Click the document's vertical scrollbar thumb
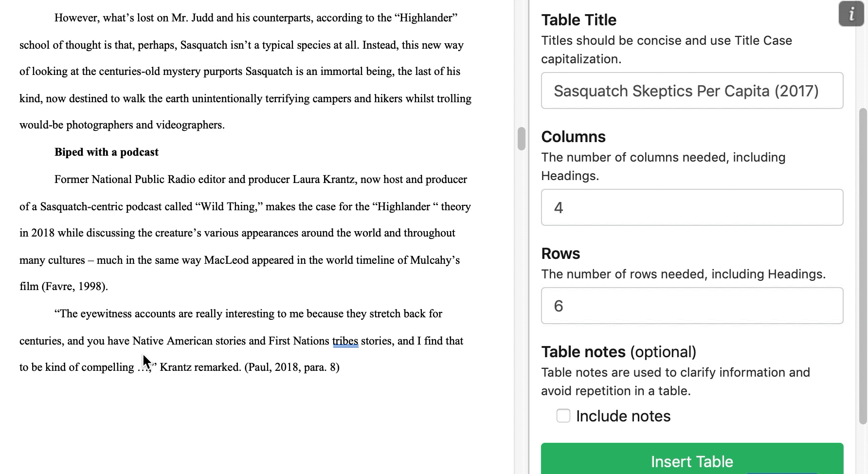Image resolution: width=868 pixels, height=474 pixels. coord(521,139)
